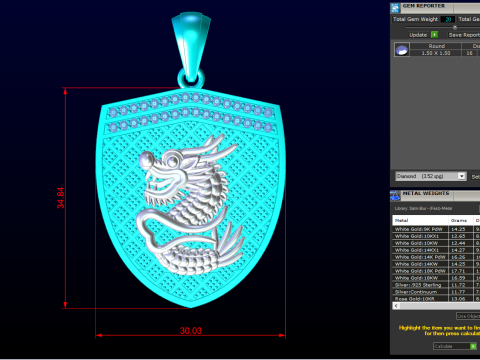Image resolution: width=480 pixels, height=360 pixels.
Task: Select White Gold:18K PdW row
Action: 436,271
